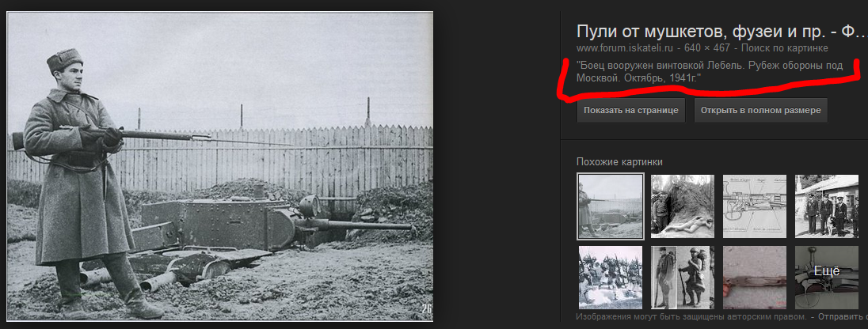Viewport: 868px width, 329px height.
Task: Open the trench dugout photo thumbnail
Action: [682, 206]
